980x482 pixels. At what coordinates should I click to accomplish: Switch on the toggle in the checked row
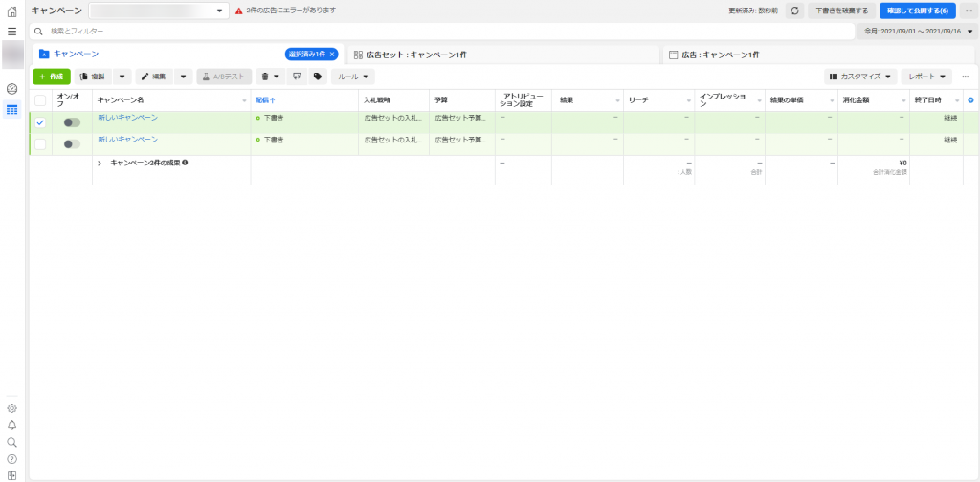(x=72, y=122)
